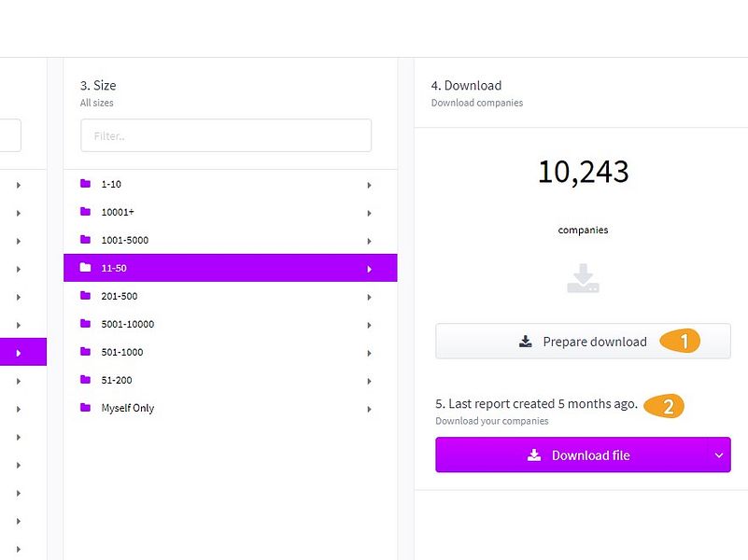Select the 51-200 size category
Viewport: 748px width, 560px height.
click(x=231, y=380)
